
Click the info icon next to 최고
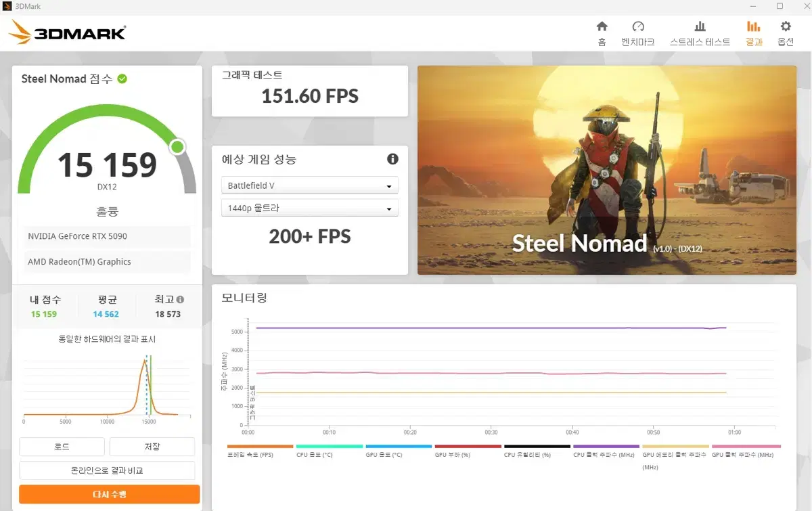click(180, 299)
